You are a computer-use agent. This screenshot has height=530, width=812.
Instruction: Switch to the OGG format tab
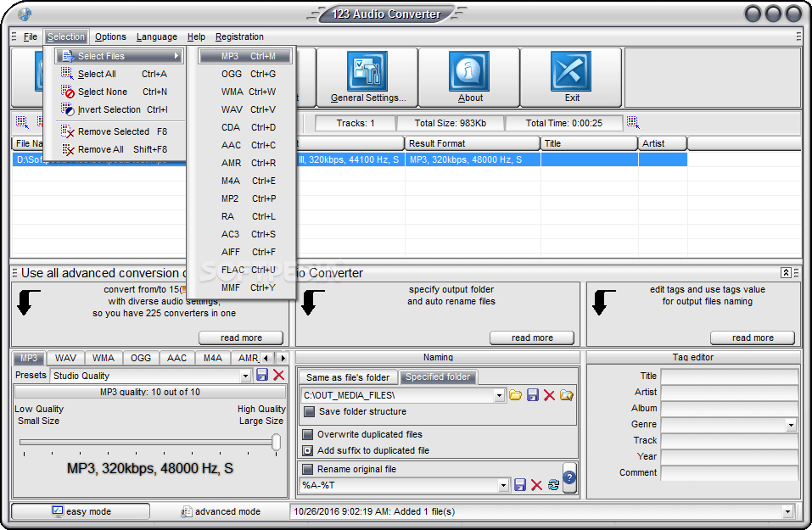tap(140, 358)
